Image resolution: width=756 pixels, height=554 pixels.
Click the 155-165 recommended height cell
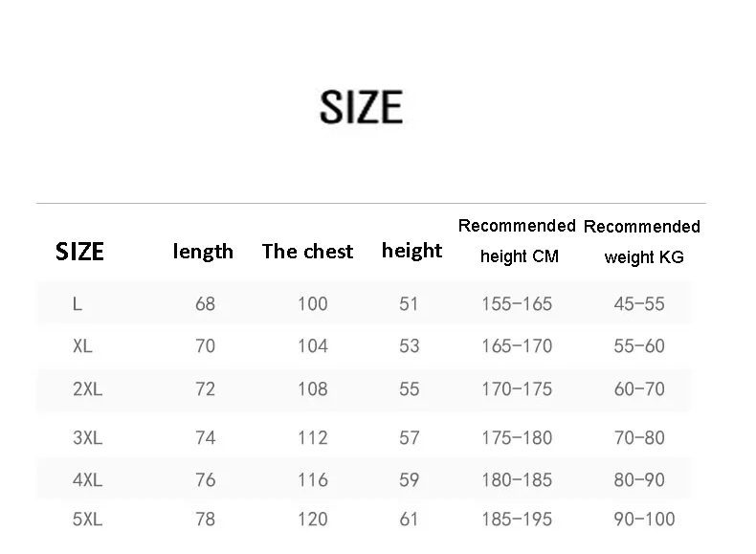tap(517, 304)
